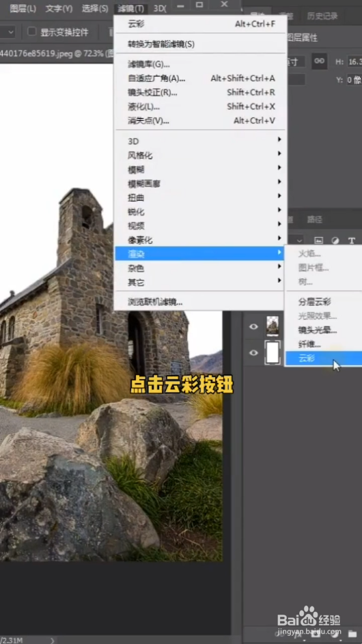Click the 滤镜(T) menu bar item

tap(130, 8)
